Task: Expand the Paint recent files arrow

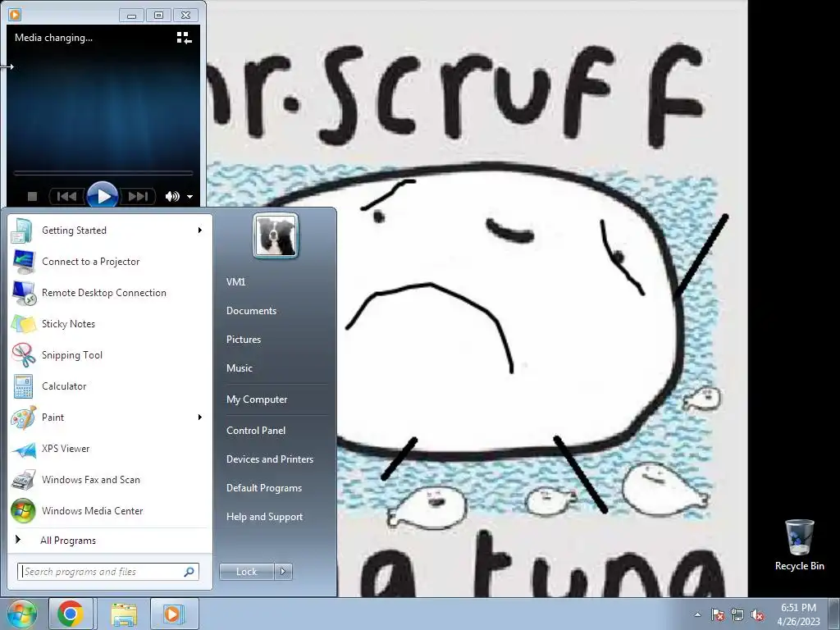Action: 200,418
